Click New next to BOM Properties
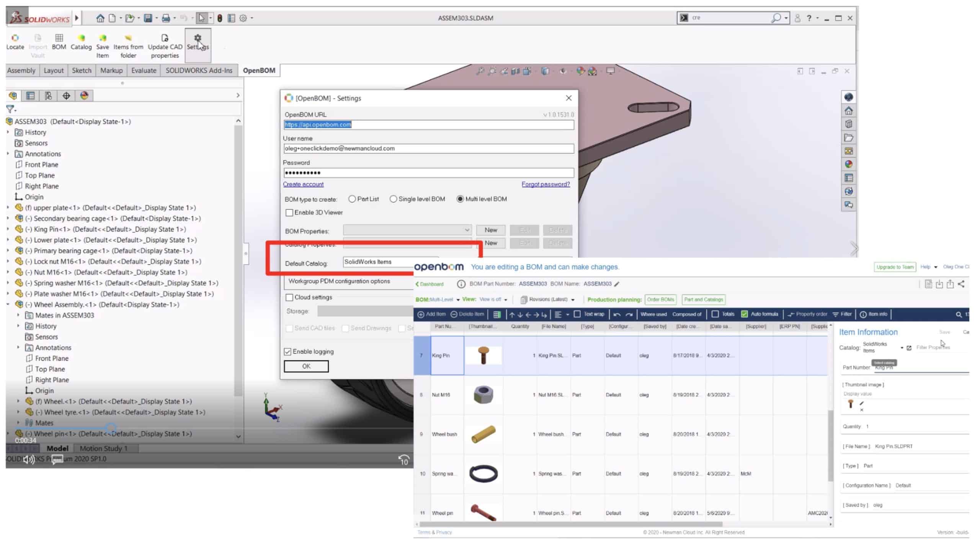The height and width of the screenshot is (546, 980). click(490, 230)
